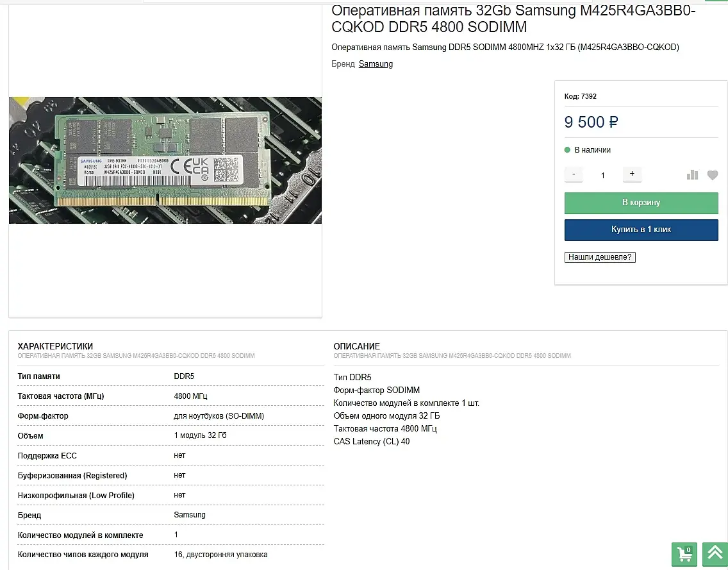The width and height of the screenshot is (728, 570).
Task: Buy with Купить в 1 клик
Action: (641, 230)
